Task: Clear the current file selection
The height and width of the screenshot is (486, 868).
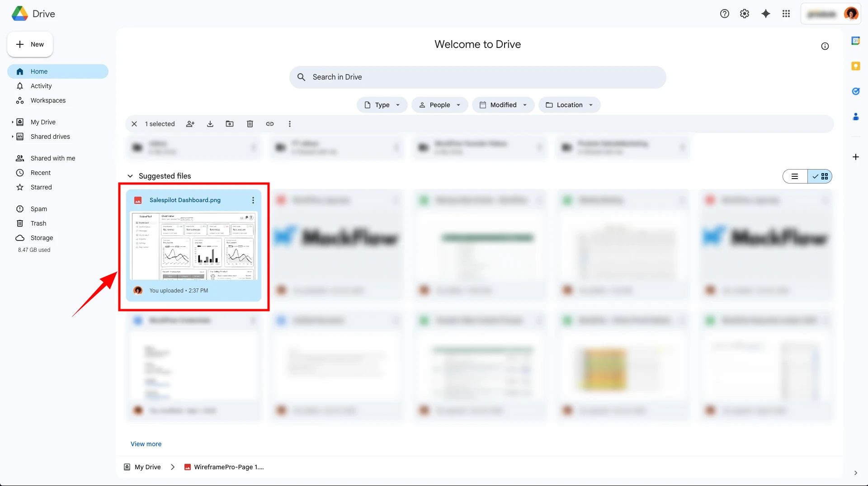Action: tap(134, 124)
